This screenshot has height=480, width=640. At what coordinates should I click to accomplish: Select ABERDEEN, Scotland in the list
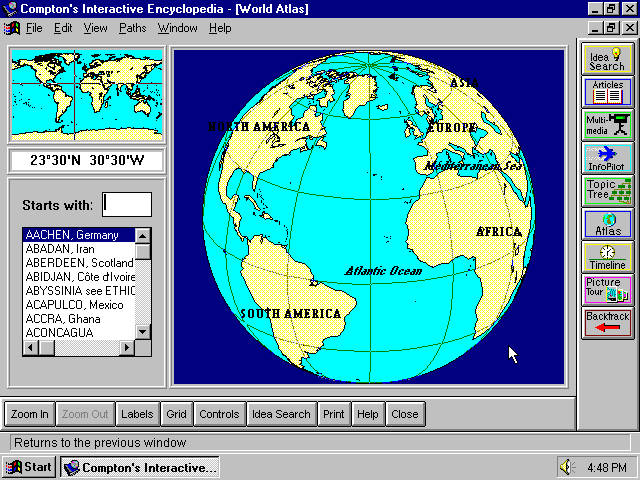(x=79, y=263)
